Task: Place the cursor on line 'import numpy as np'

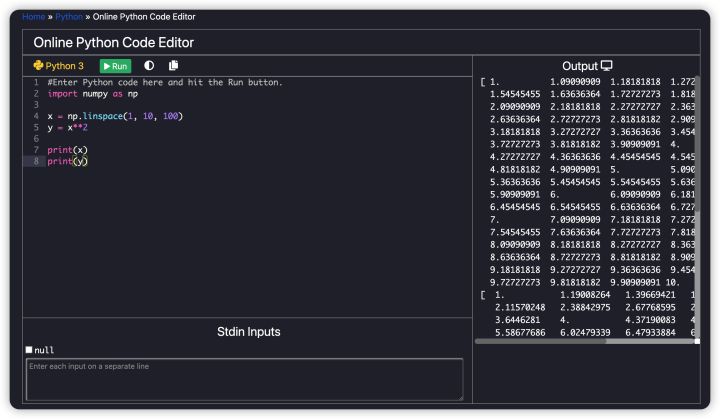Action: (x=92, y=94)
